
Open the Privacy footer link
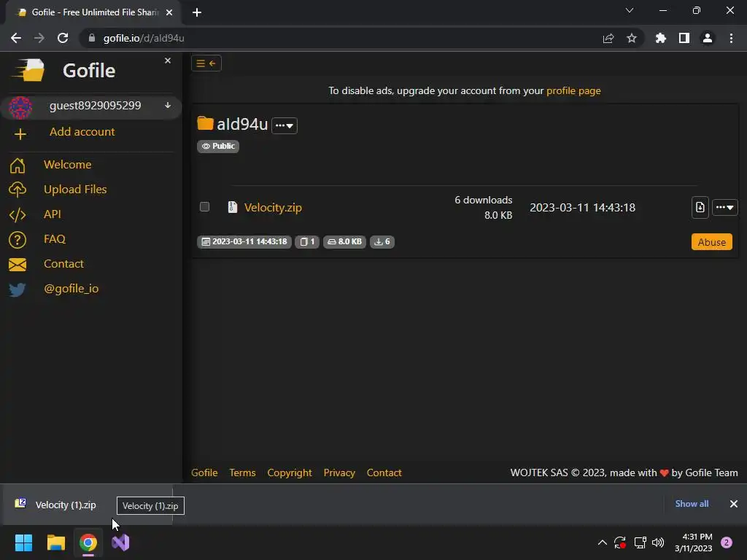point(339,472)
